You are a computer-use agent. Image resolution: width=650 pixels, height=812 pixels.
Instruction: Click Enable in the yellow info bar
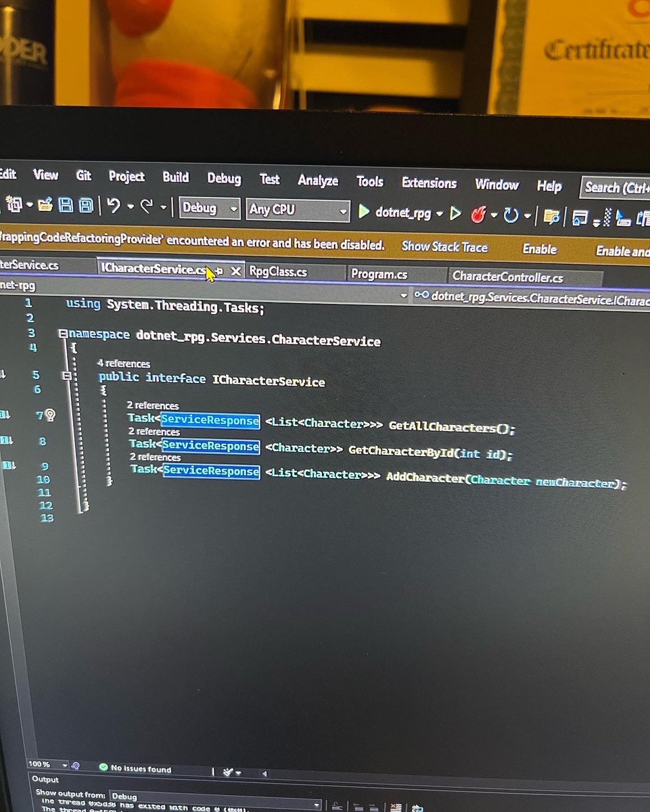coord(540,249)
